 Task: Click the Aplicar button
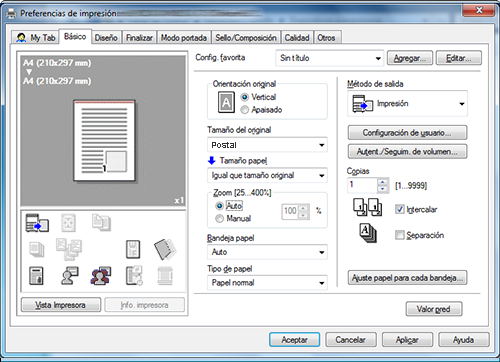tap(407, 340)
